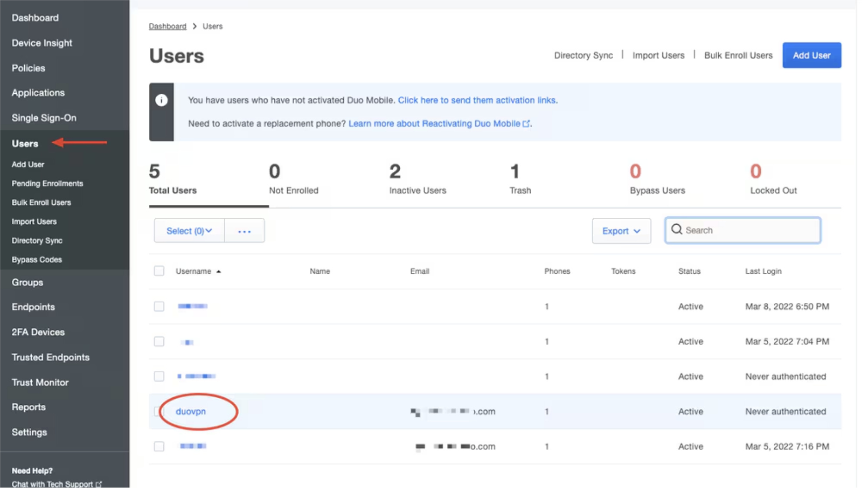Click the Chat with Tech Support external icon
The width and height of the screenshot is (868, 488).
(99, 483)
